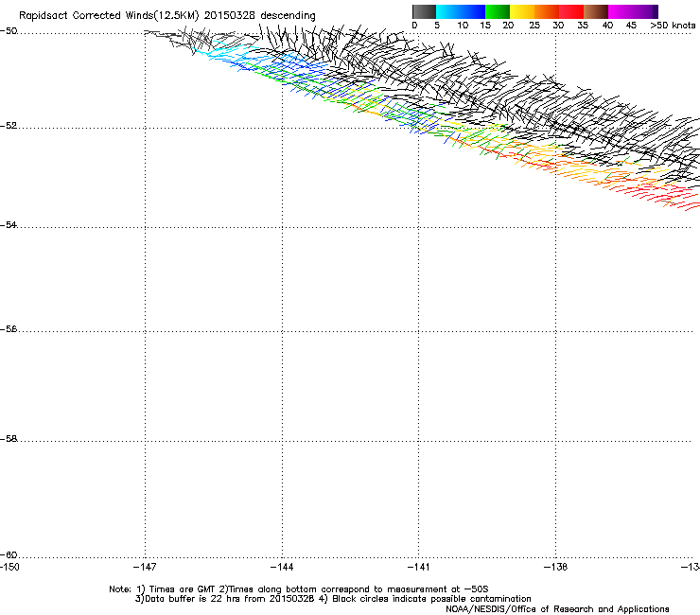
Task: Click the yellow 20-25 knots legend segment
Action: 522,11
